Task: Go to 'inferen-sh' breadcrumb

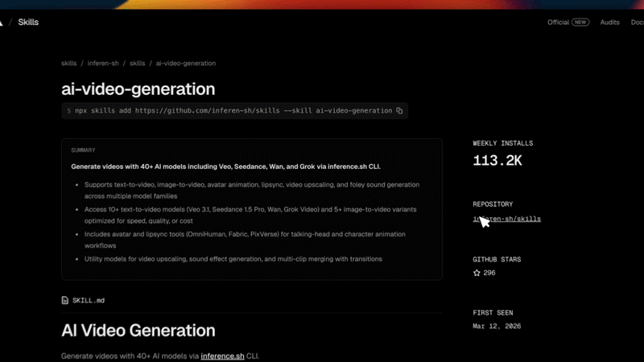Action: click(x=103, y=64)
